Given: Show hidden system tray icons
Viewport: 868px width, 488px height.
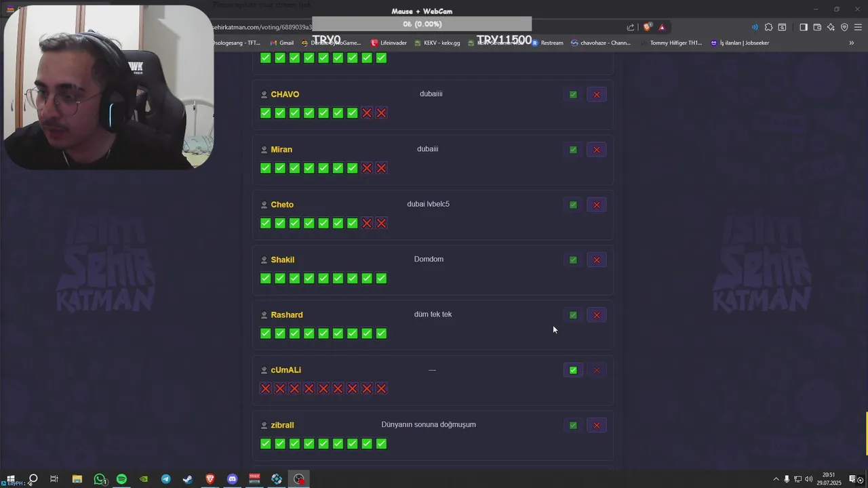Looking at the screenshot, I should pos(776,479).
